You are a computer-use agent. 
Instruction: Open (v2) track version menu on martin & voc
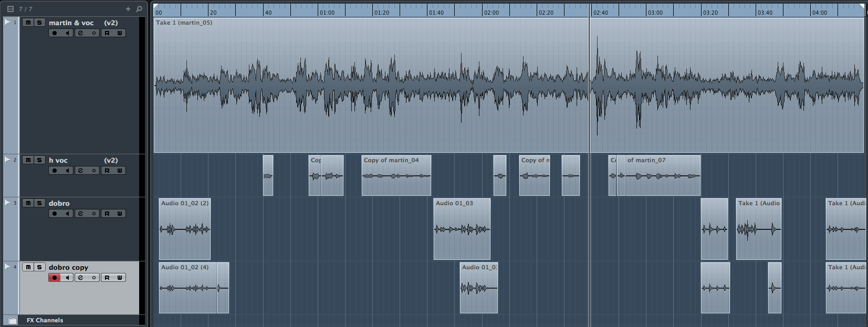coord(111,23)
